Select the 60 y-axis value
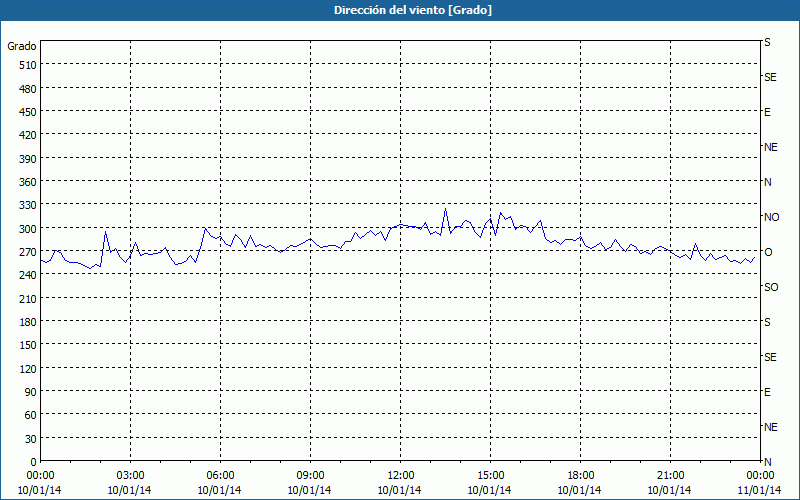Image resolution: width=800 pixels, height=500 pixels. tap(31, 415)
